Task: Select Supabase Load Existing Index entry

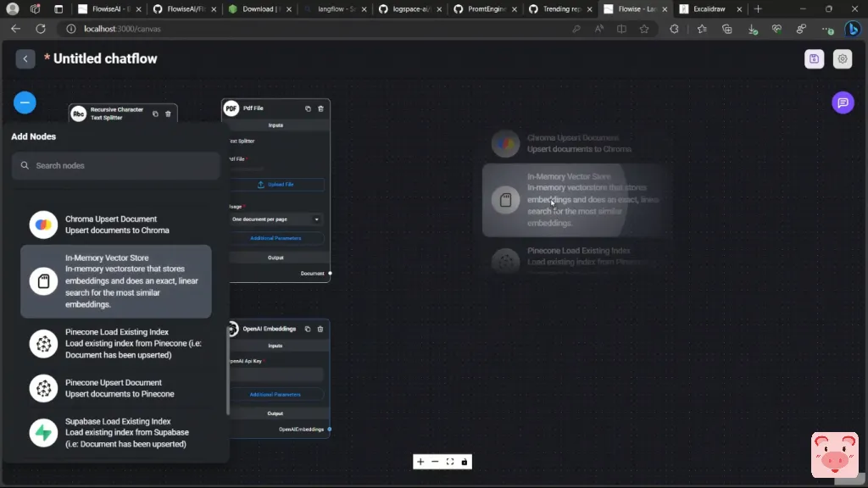Action: (115, 433)
